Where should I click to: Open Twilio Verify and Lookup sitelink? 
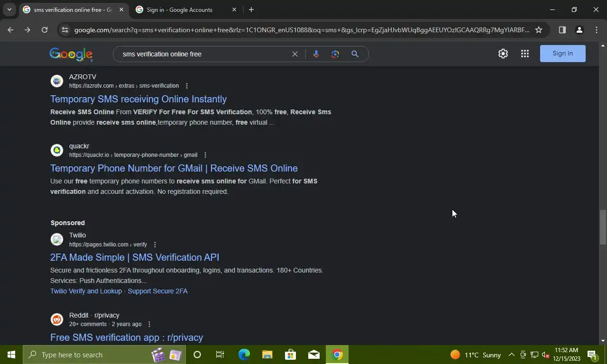point(86,291)
